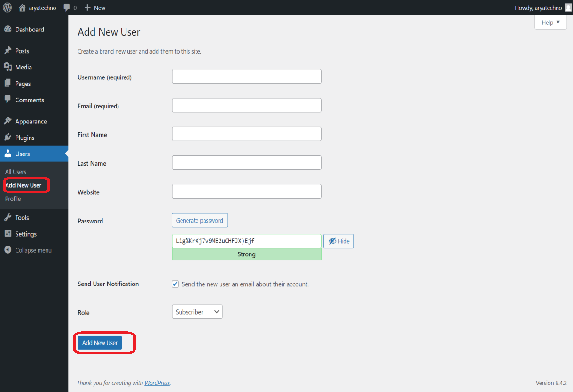
Task: Open the New content dropdown in admin bar
Action: [95, 8]
